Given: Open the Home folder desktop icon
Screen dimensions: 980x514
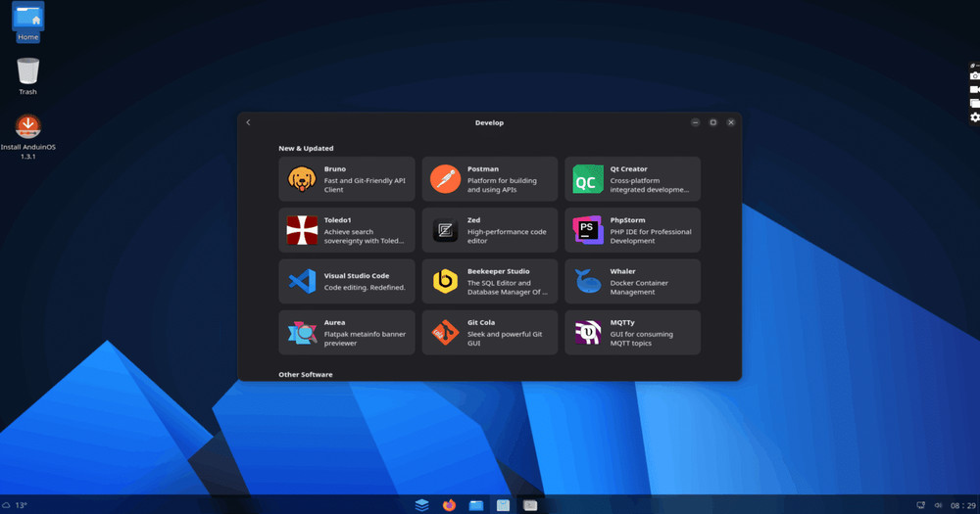Looking at the screenshot, I should tap(27, 22).
